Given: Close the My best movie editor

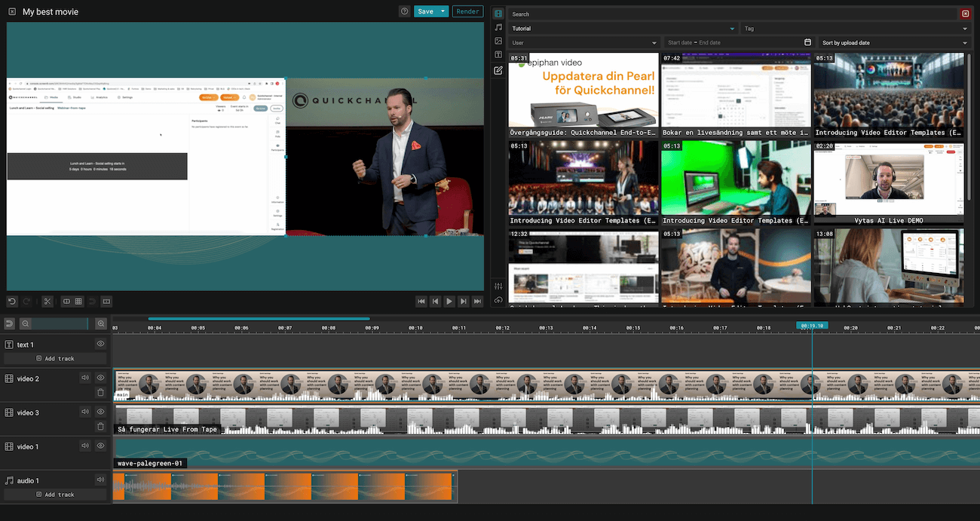Looking at the screenshot, I should point(11,12).
